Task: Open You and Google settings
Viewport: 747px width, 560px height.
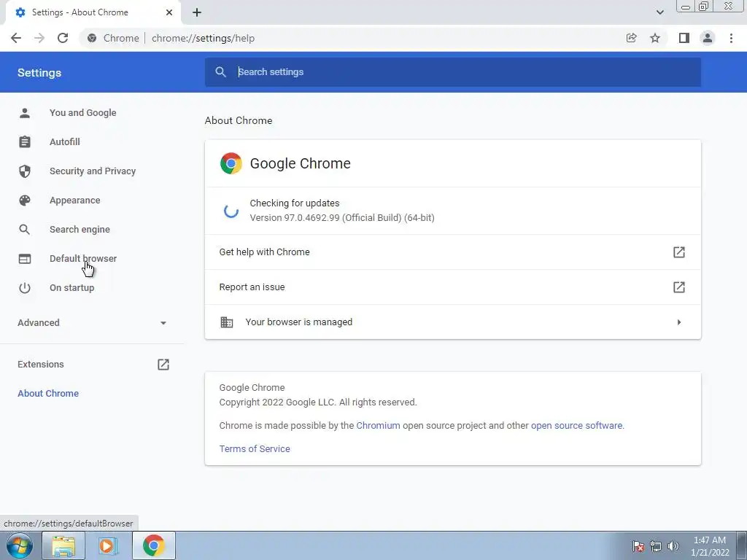Action: [x=83, y=113]
